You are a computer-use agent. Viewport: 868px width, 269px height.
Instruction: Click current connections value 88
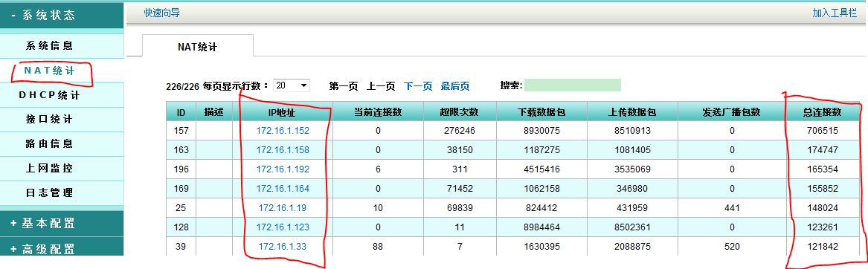[x=378, y=247]
